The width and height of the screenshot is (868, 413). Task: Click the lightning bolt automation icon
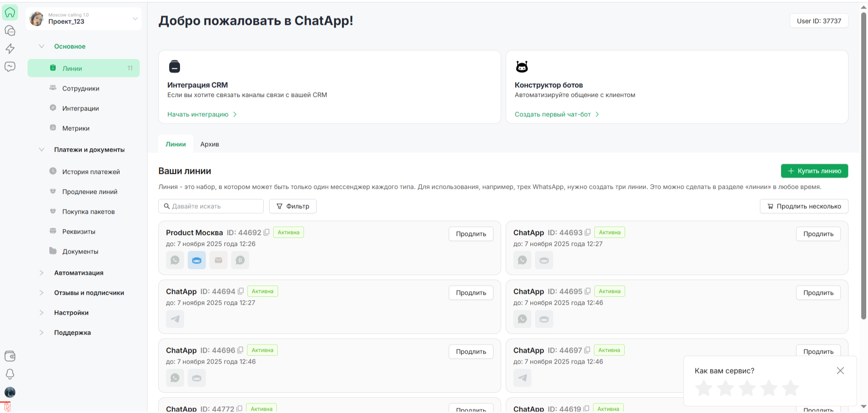point(10,48)
